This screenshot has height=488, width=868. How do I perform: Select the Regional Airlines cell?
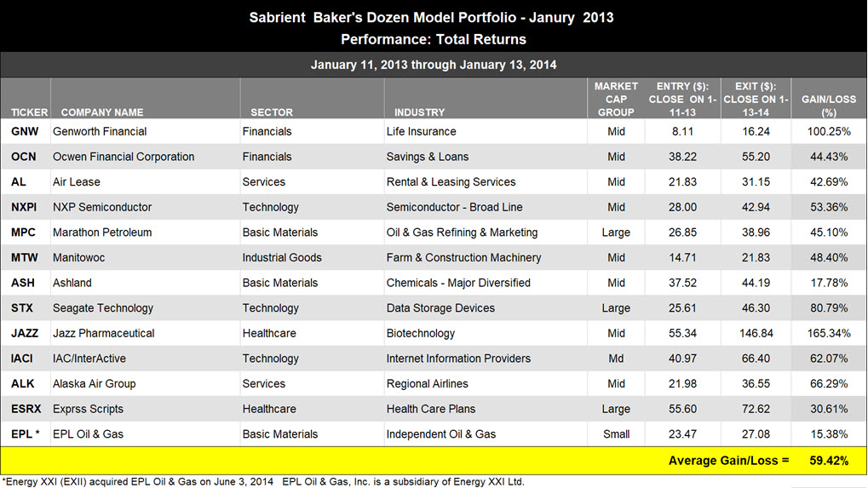click(428, 384)
